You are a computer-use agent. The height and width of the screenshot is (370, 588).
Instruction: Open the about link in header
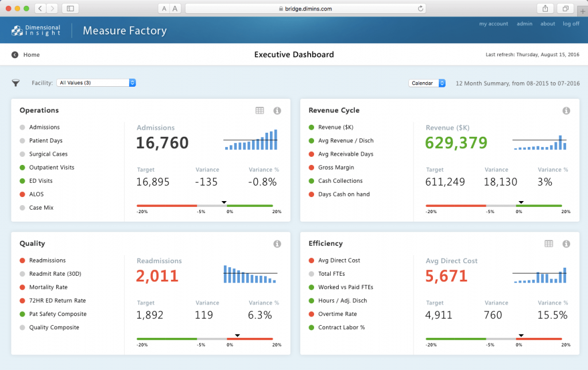click(x=548, y=24)
